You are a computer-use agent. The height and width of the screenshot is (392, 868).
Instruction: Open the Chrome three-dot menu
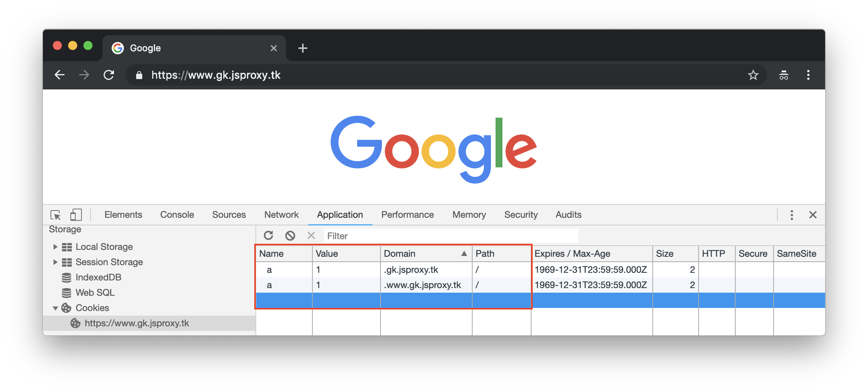point(808,75)
